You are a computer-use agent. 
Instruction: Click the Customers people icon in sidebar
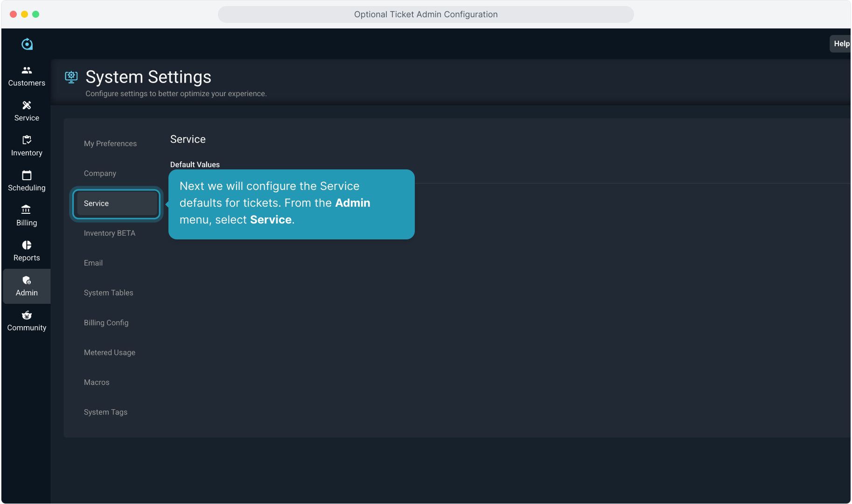tap(27, 70)
